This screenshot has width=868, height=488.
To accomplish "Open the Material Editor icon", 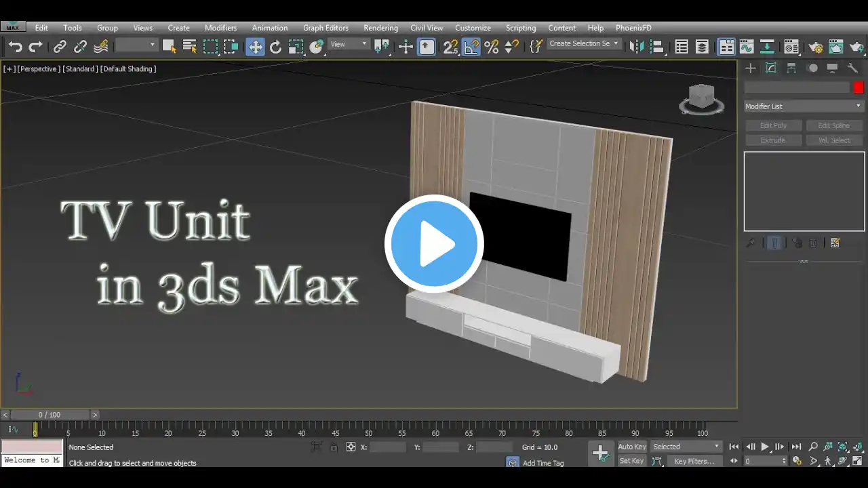I will click(791, 47).
